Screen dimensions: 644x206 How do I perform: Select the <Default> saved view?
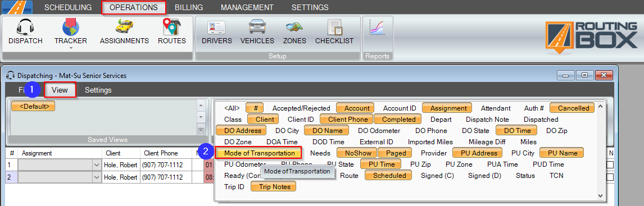point(33,106)
